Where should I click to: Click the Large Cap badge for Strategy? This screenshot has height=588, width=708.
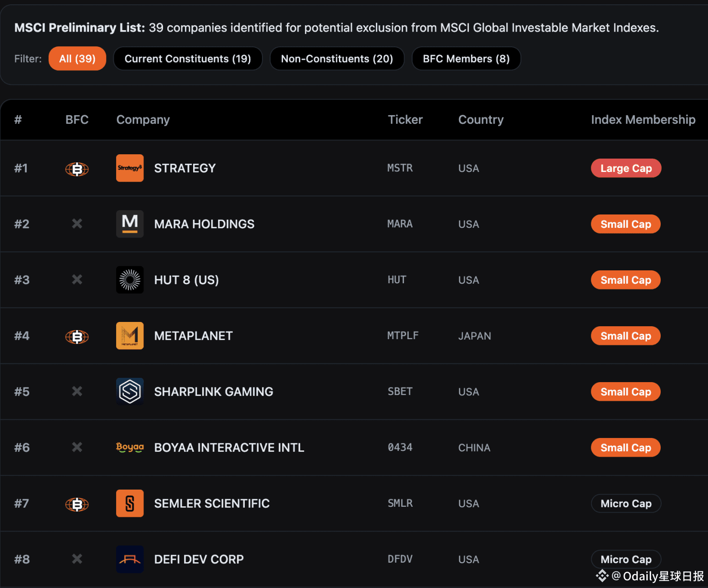pos(626,168)
